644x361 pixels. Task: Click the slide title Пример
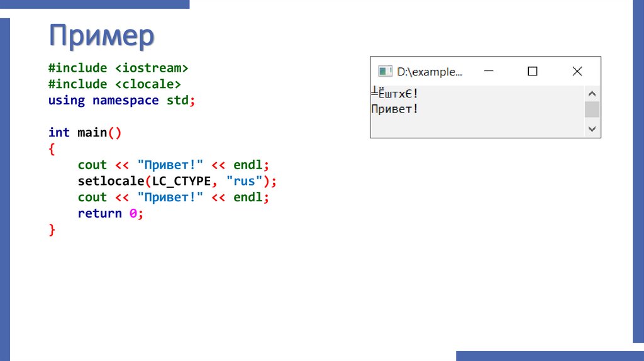101,36
